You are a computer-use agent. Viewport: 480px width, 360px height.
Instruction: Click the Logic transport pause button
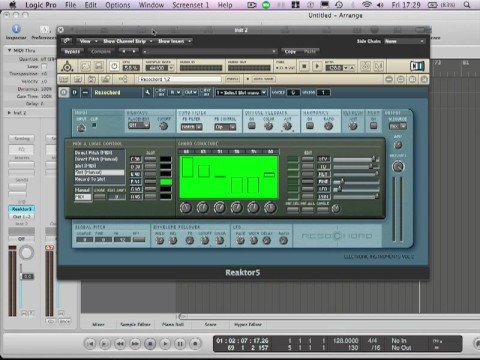[x=180, y=344]
